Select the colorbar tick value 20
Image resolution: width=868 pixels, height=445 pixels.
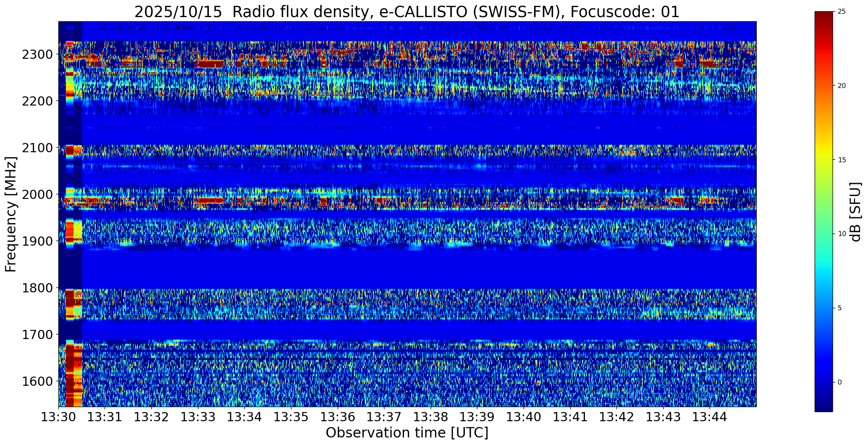[842, 86]
